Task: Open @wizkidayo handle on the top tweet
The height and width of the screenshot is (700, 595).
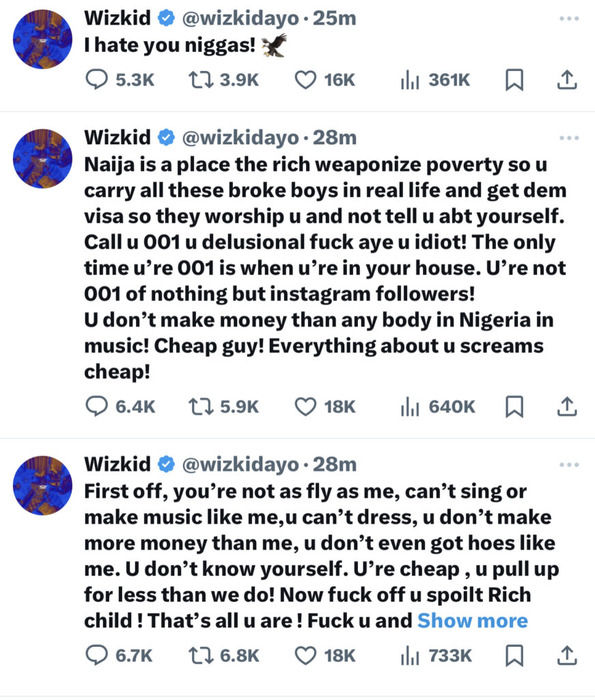Action: (240, 19)
